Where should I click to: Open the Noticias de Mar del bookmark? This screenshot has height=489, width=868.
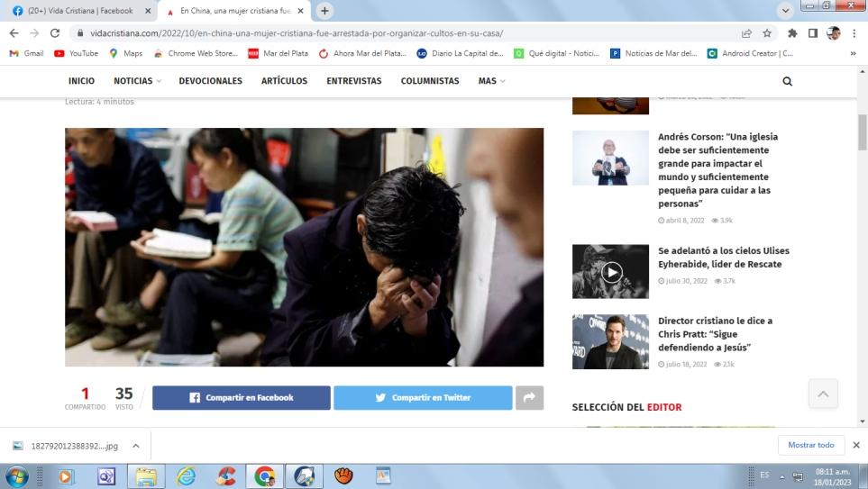click(653, 54)
